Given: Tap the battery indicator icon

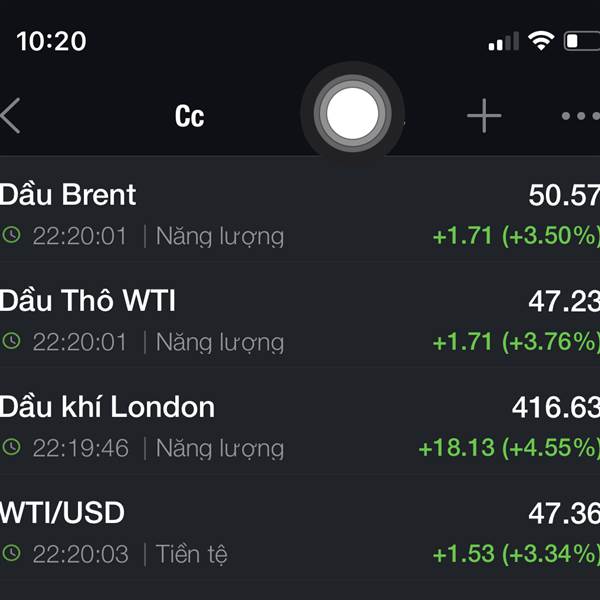Looking at the screenshot, I should pyautogui.click(x=582, y=41).
